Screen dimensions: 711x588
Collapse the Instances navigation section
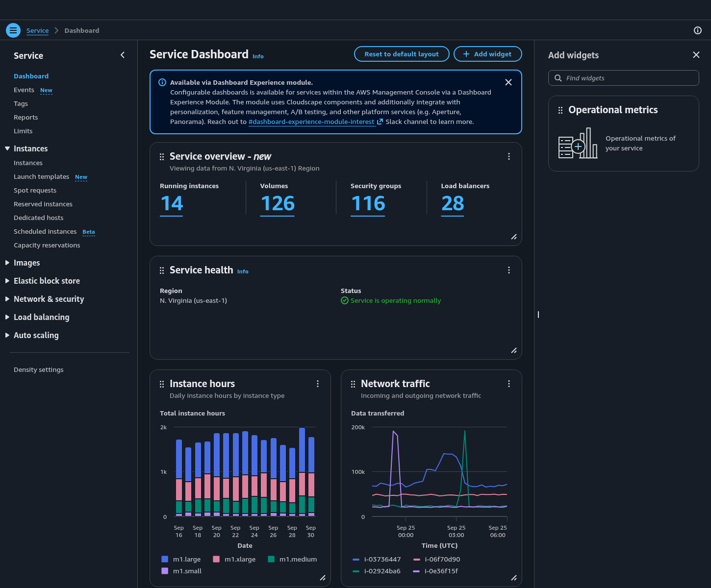tap(7, 148)
